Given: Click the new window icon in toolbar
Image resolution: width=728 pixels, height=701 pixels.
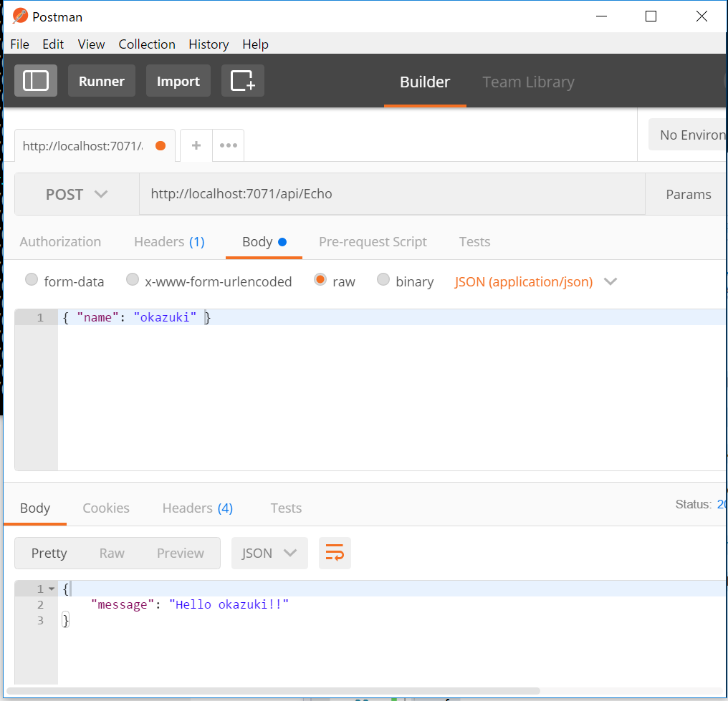Looking at the screenshot, I should pyautogui.click(x=243, y=81).
